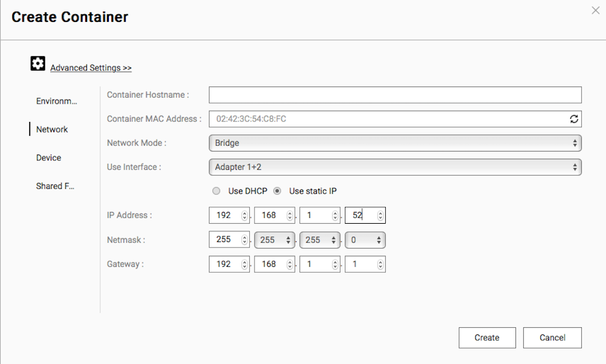Open the Advanced Settings link

pos(91,68)
